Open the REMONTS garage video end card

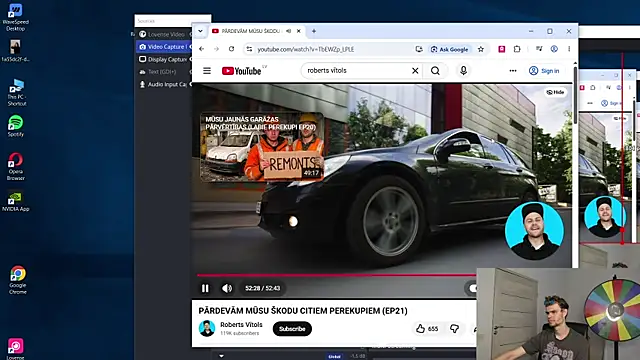tap(262, 147)
